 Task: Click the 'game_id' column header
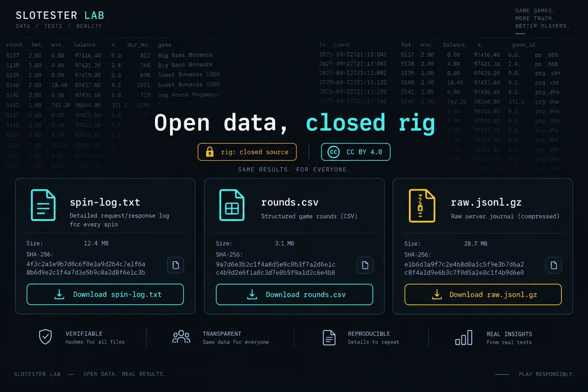523,45
